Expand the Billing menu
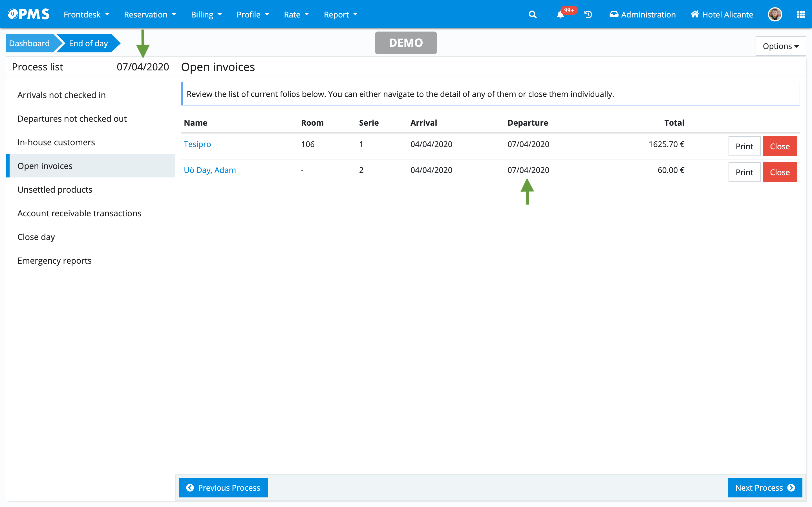 tap(206, 15)
